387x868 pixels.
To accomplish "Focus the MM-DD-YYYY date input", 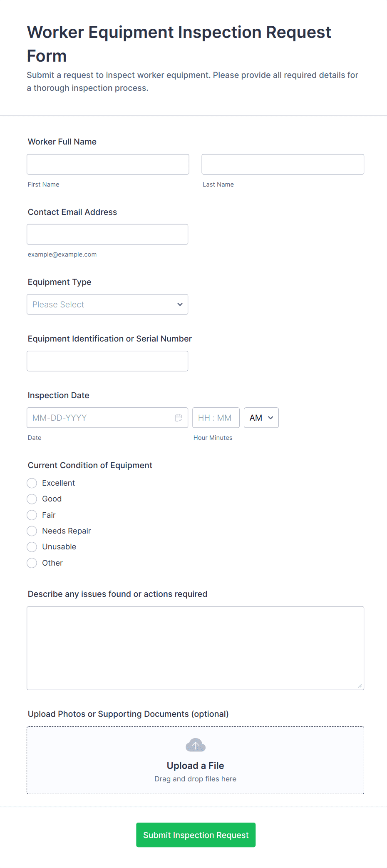I will 100,418.
